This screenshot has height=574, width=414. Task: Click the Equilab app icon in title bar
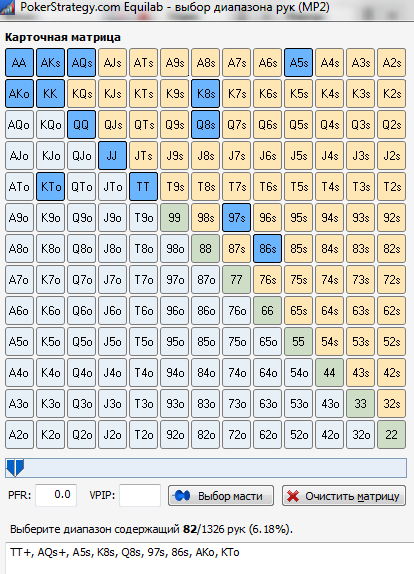(7, 7)
